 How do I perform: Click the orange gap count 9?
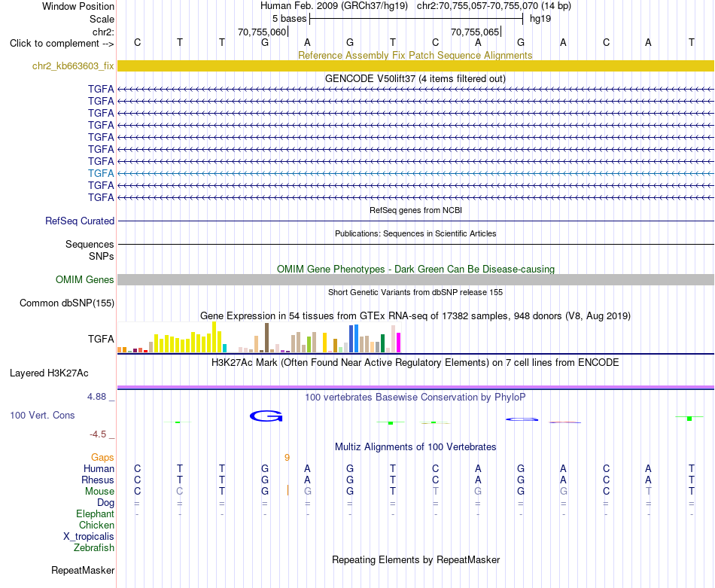click(x=287, y=457)
